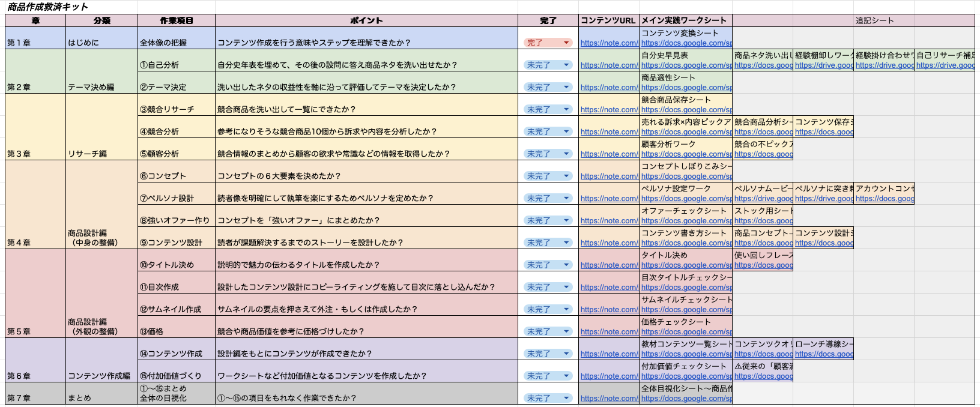The width and height of the screenshot is (980, 407).
Task: Open the docs link under 使い回しフレーズ
Action: pos(763,265)
